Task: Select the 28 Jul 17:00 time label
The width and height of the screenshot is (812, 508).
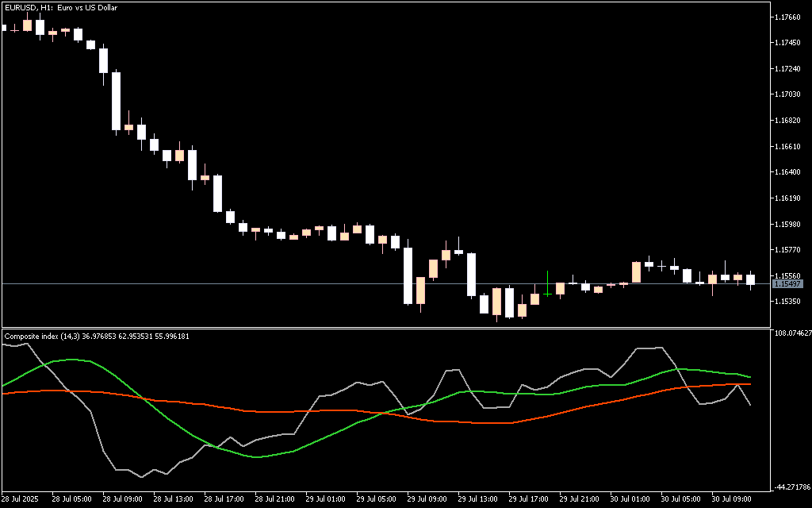Action: 224,499
